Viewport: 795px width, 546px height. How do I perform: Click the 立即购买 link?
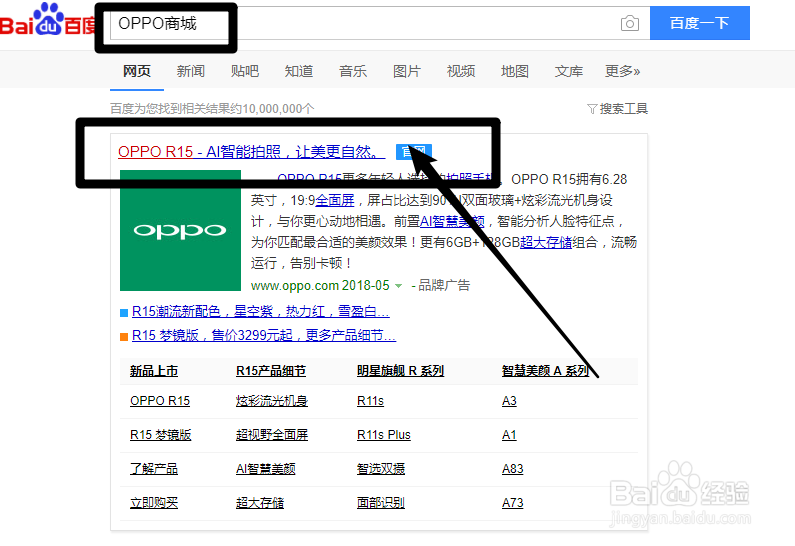click(154, 503)
